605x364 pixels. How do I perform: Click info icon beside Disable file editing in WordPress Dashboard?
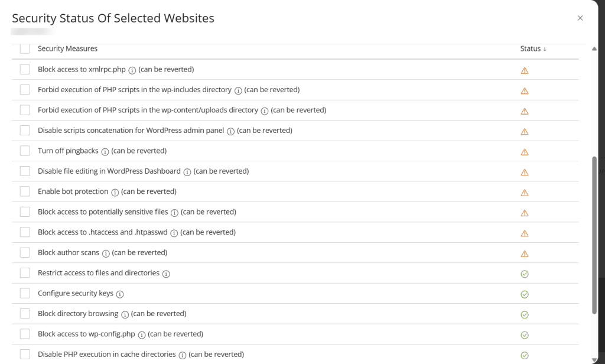coord(187,171)
